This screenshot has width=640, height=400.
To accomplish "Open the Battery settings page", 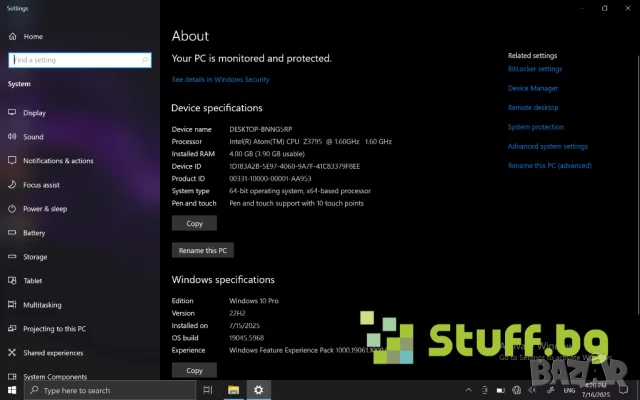I will click(x=34, y=233).
